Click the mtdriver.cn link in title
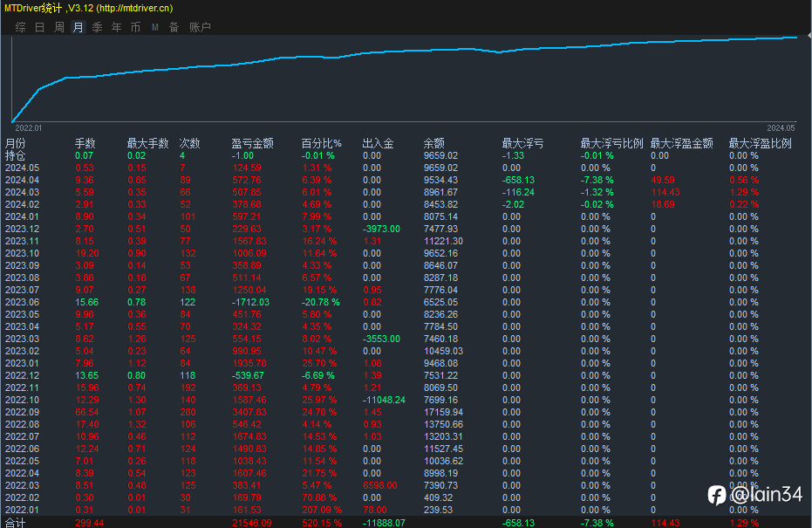The image size is (812, 528). point(134,8)
